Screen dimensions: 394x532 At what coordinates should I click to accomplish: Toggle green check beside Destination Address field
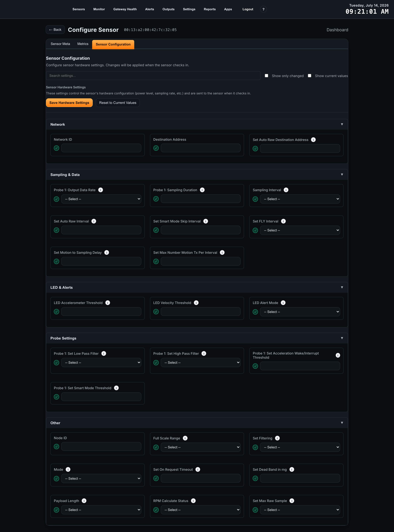(156, 148)
